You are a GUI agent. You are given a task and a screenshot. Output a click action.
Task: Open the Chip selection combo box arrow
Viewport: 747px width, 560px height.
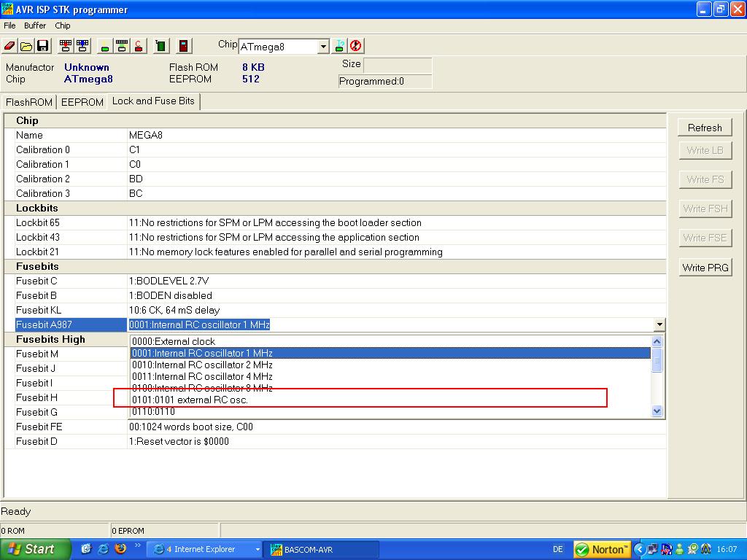pyautogui.click(x=323, y=46)
